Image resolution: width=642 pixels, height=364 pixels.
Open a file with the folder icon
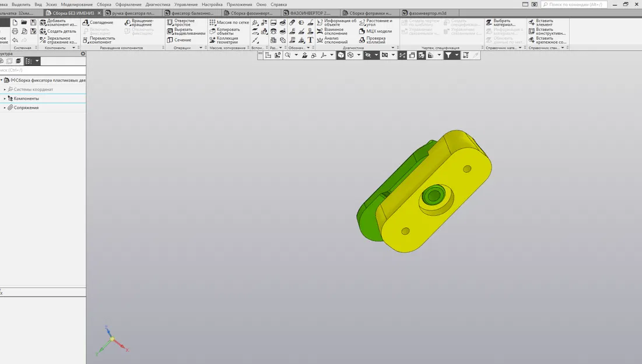(x=24, y=23)
